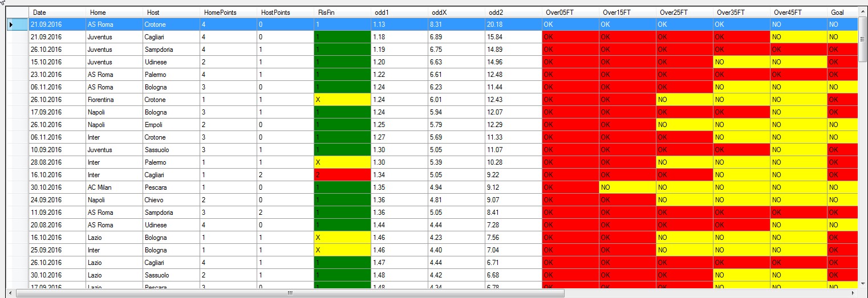Click the horizontal scrollbar left arrow

tap(11, 293)
